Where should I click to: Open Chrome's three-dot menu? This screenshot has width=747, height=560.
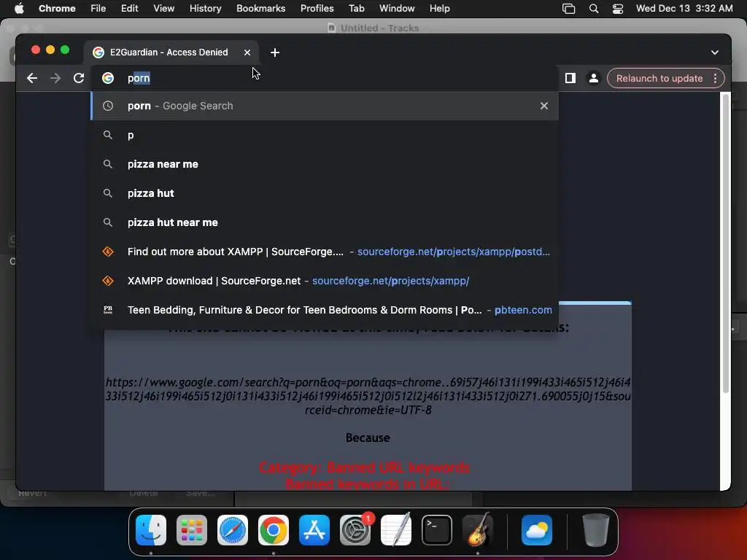(715, 78)
